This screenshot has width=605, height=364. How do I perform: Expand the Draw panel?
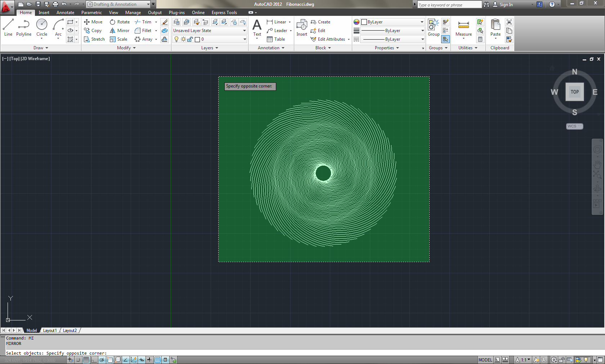(41, 48)
